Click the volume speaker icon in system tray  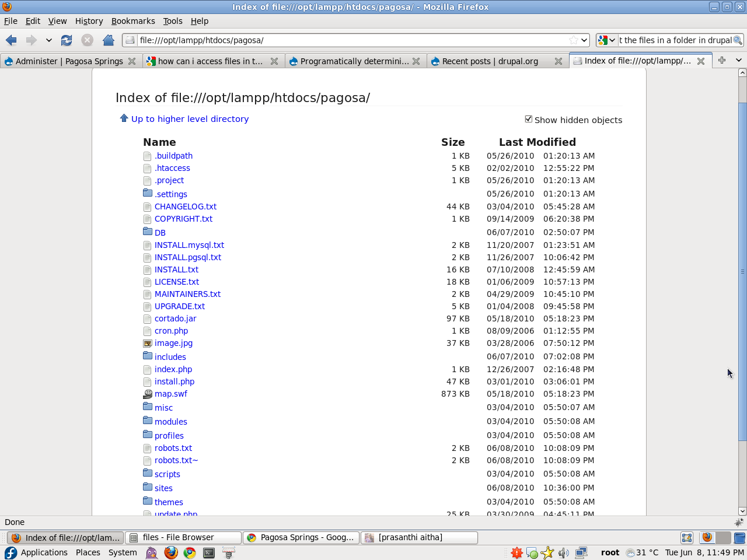(x=563, y=552)
